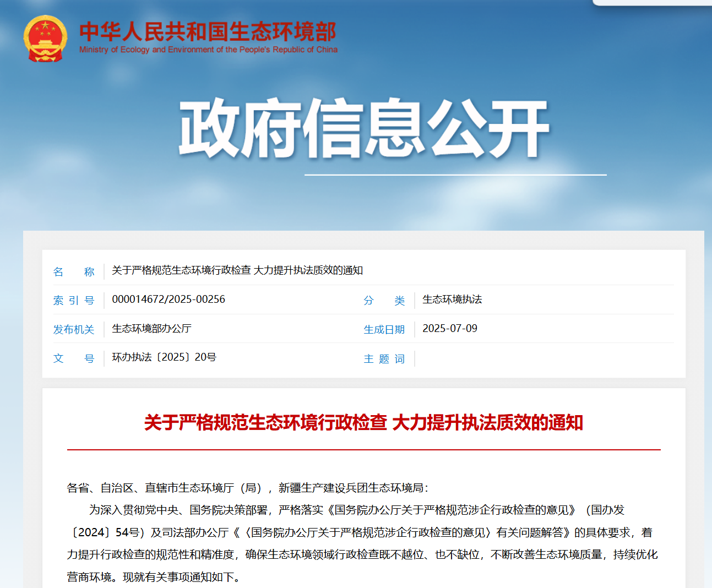Click the red article title heading
712x588 pixels.
(x=363, y=423)
